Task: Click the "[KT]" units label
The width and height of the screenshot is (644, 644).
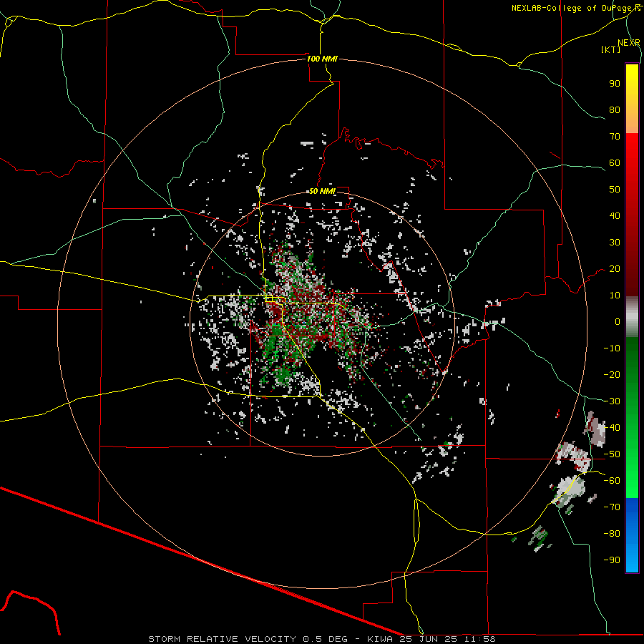Action: 611,49
